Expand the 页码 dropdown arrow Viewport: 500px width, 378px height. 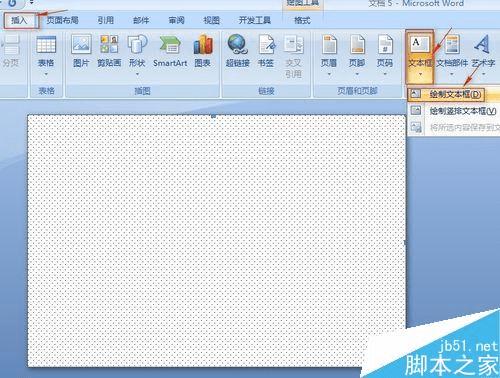pos(385,74)
